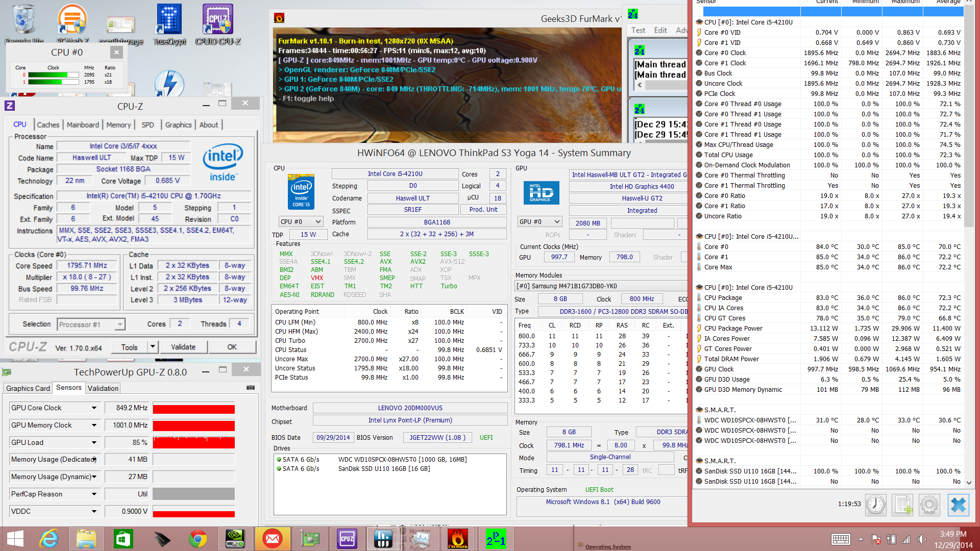Open the TrueCrypt desktop shortcut
The image size is (980, 551).
pyautogui.click(x=169, y=23)
